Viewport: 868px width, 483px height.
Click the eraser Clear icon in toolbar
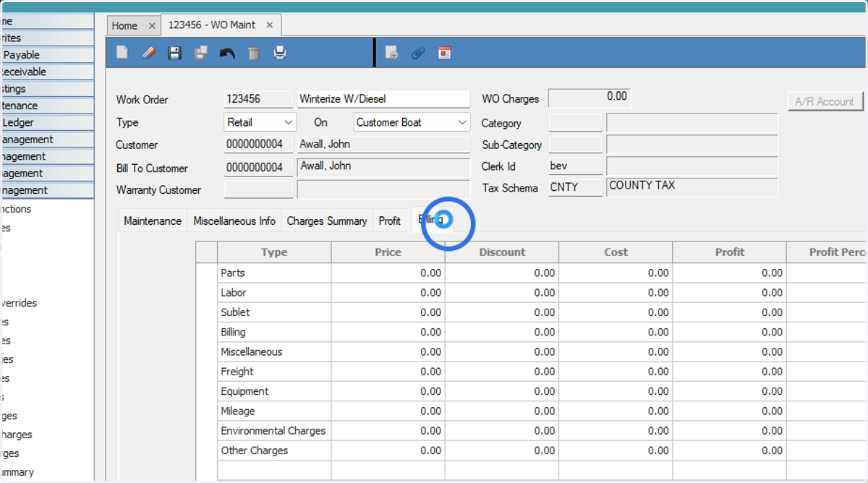click(148, 53)
